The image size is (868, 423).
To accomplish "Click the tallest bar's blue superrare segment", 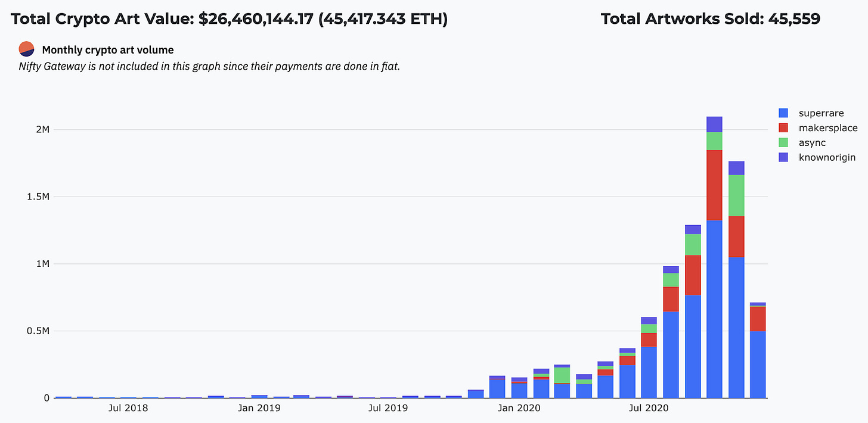I will click(x=714, y=309).
